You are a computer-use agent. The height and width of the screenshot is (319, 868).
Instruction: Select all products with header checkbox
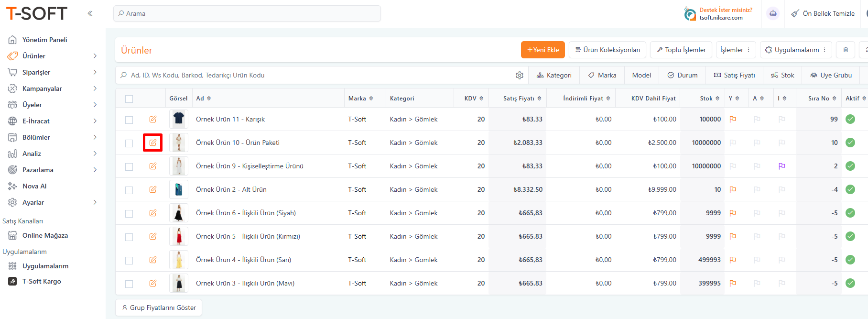coord(129,99)
